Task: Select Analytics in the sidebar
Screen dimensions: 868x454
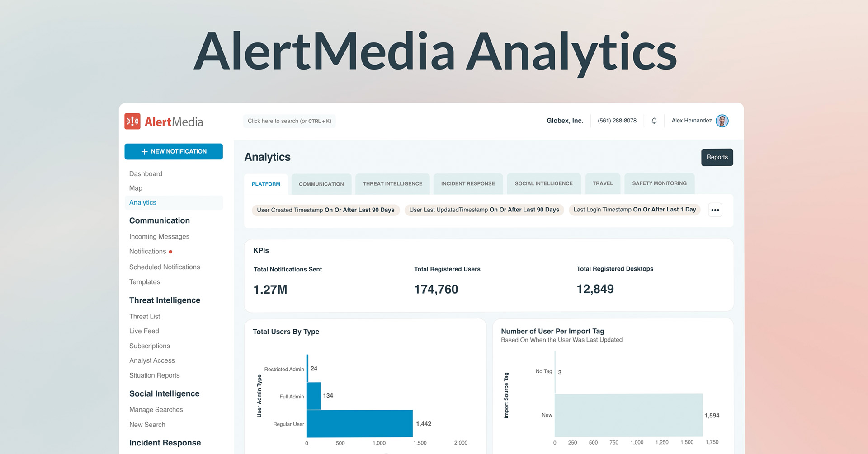Action: tap(174, 202)
